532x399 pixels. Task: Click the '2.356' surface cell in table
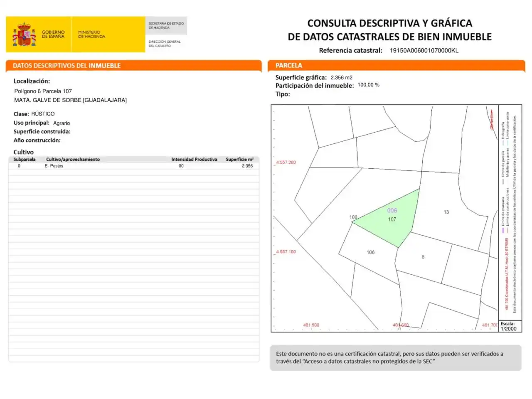tap(247, 166)
